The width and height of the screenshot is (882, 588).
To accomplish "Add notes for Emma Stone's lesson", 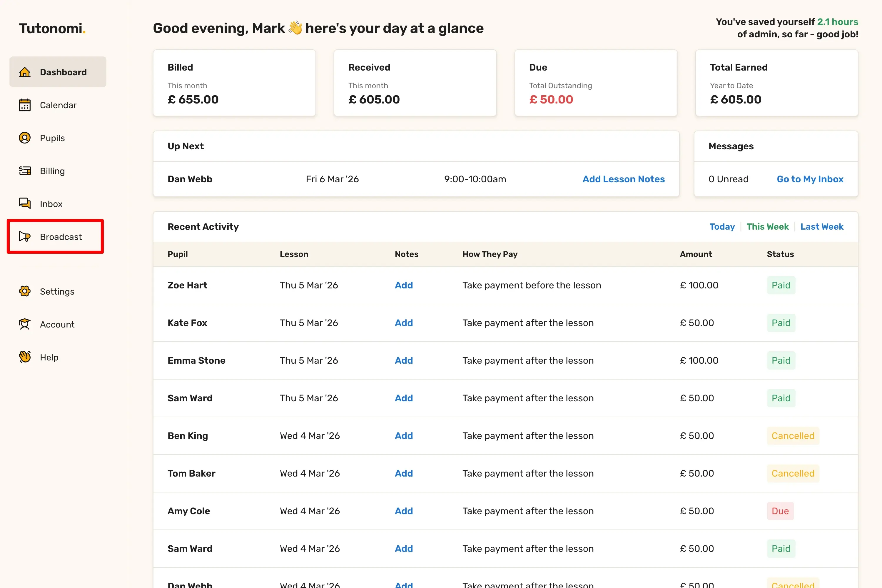I will 403,360.
